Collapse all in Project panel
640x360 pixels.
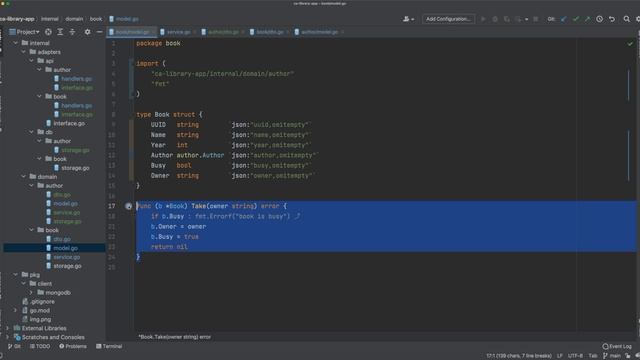click(x=72, y=32)
